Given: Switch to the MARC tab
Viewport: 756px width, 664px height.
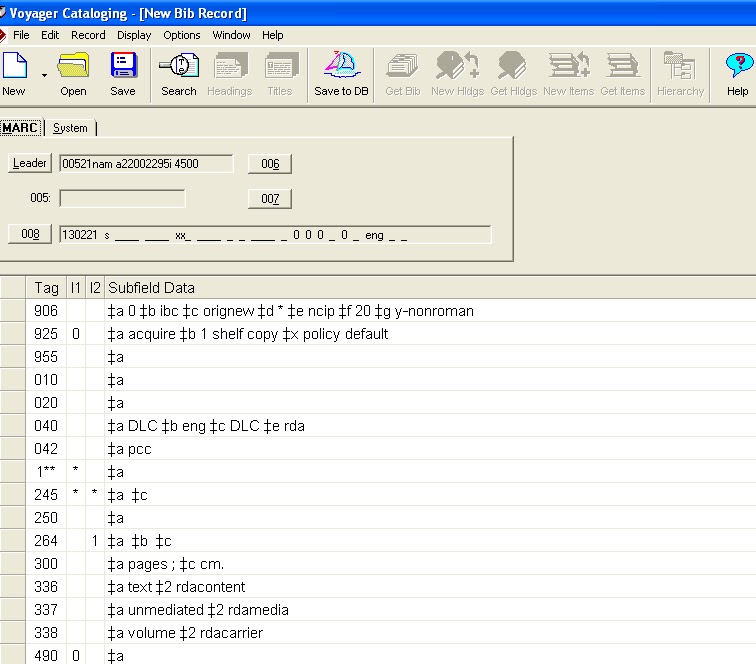Looking at the screenshot, I should point(20,128).
